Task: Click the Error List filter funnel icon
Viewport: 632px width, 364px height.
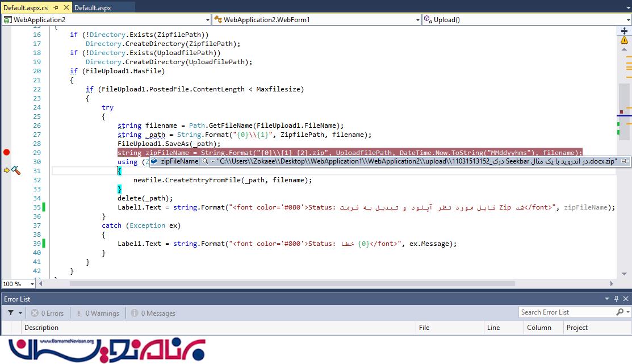Action: coord(11,313)
